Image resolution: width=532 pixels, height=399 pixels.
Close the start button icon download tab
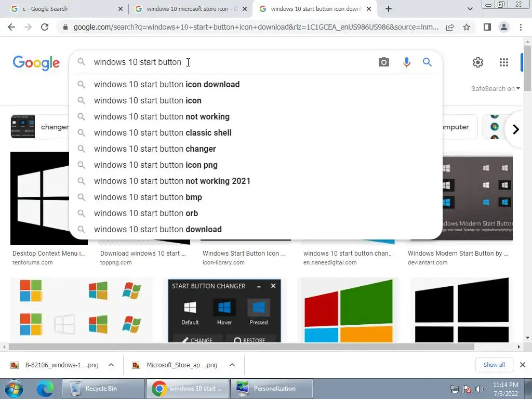point(369,9)
